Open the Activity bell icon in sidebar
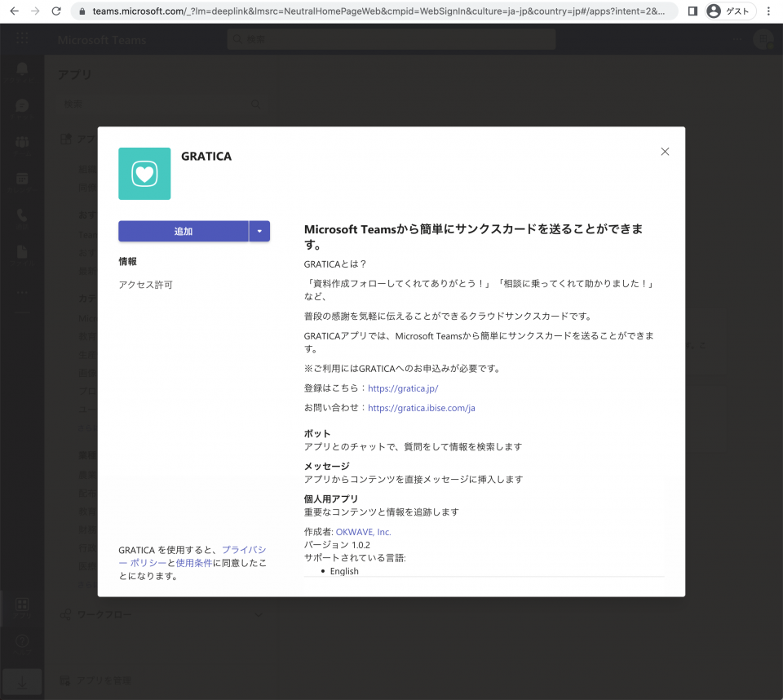The width and height of the screenshot is (783, 700). [22, 72]
